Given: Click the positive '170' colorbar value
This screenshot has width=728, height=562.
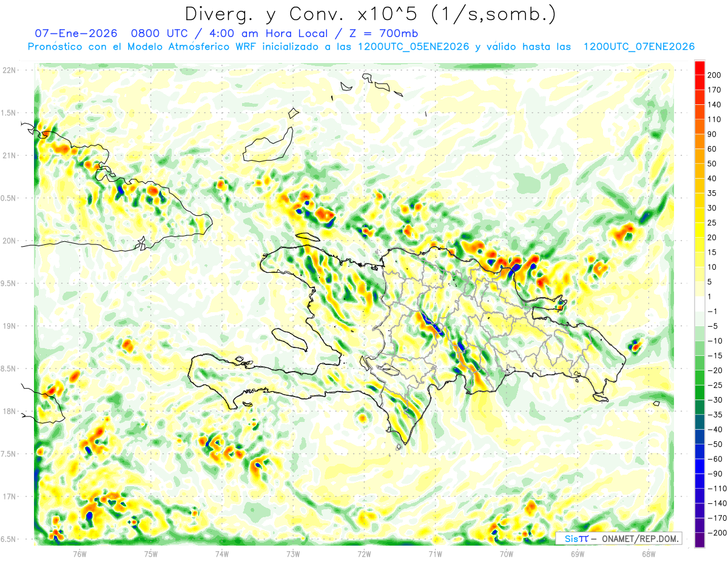Looking at the screenshot, I should (715, 90).
